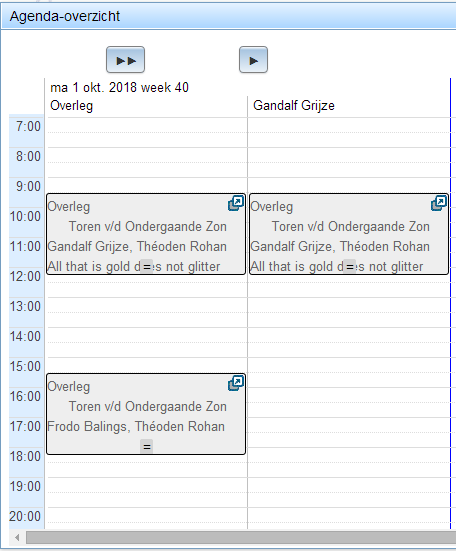
Task: Click scroll-left arrow of horizontal scrollbar
Action: tap(17, 537)
